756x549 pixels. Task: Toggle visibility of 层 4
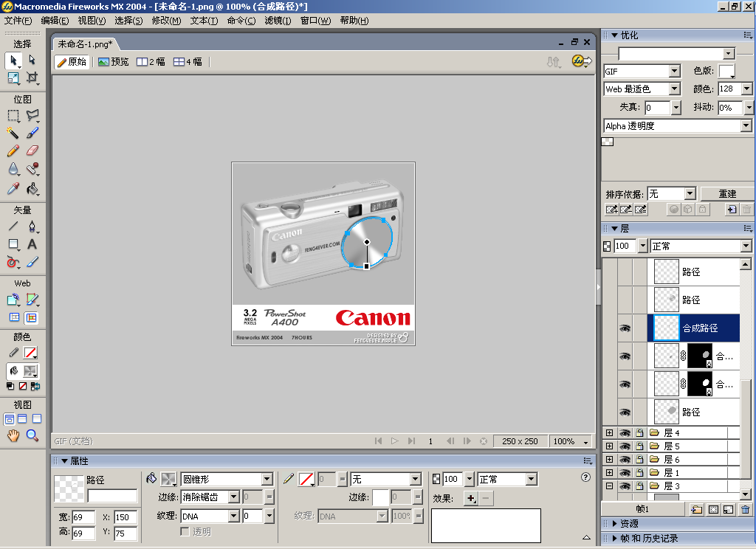[x=625, y=433]
